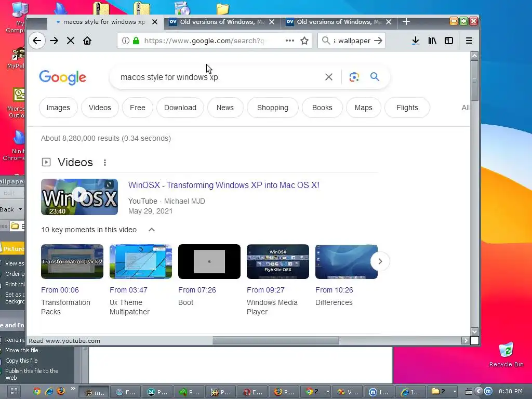Open Windows Media Player key moment thumbnail
Viewport: 532px width, 399px height.
[x=278, y=262]
